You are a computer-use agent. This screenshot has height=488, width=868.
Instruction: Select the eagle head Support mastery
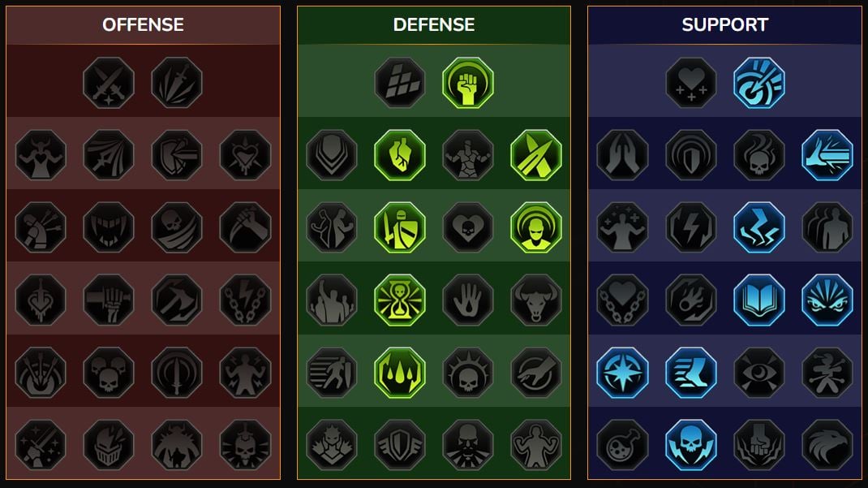[x=827, y=445]
